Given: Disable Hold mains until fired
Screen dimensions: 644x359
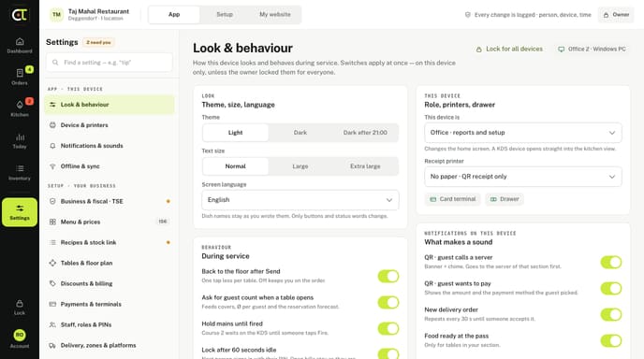Looking at the screenshot, I should [x=388, y=329].
